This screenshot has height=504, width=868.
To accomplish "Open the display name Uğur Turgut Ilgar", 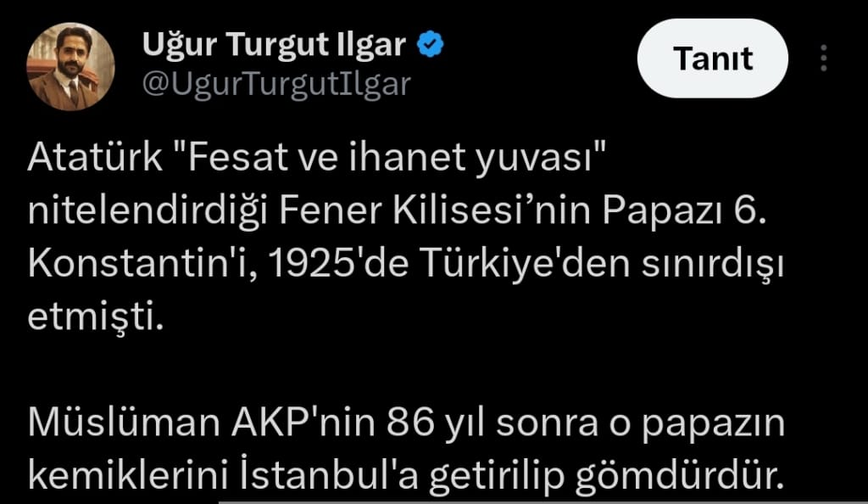I will [274, 44].
